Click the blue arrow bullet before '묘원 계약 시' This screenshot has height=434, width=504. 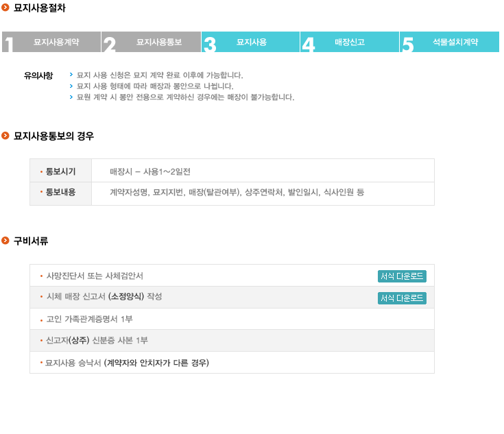coord(71,97)
